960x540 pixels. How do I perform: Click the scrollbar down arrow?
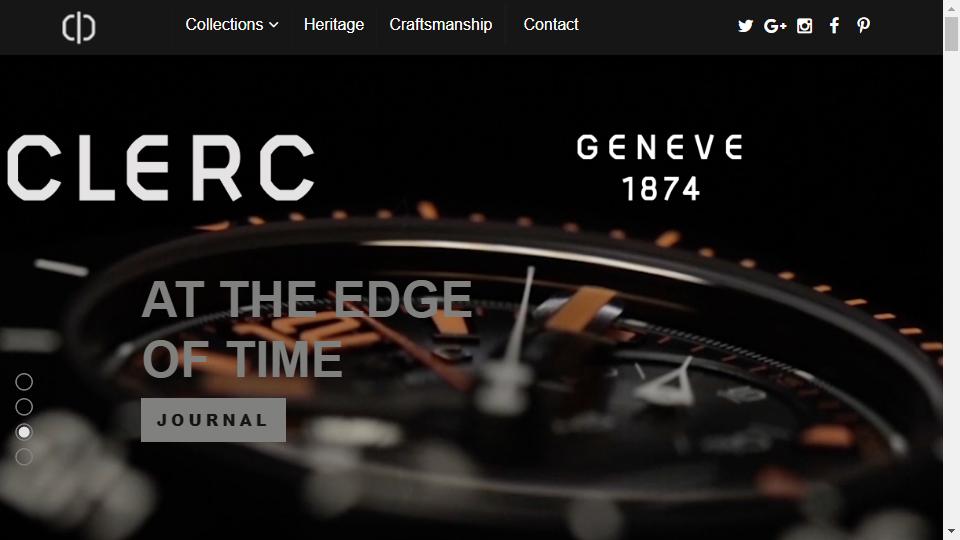pyautogui.click(x=951, y=533)
